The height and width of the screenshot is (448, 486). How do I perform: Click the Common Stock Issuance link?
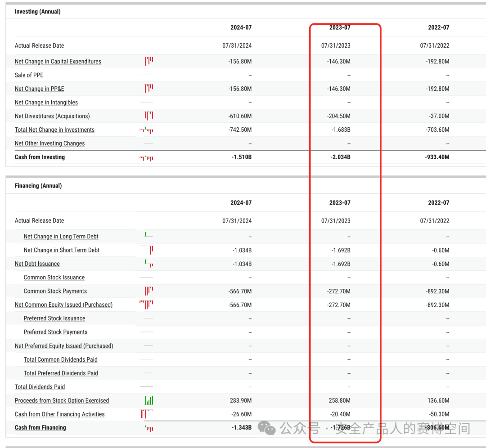[54, 277]
